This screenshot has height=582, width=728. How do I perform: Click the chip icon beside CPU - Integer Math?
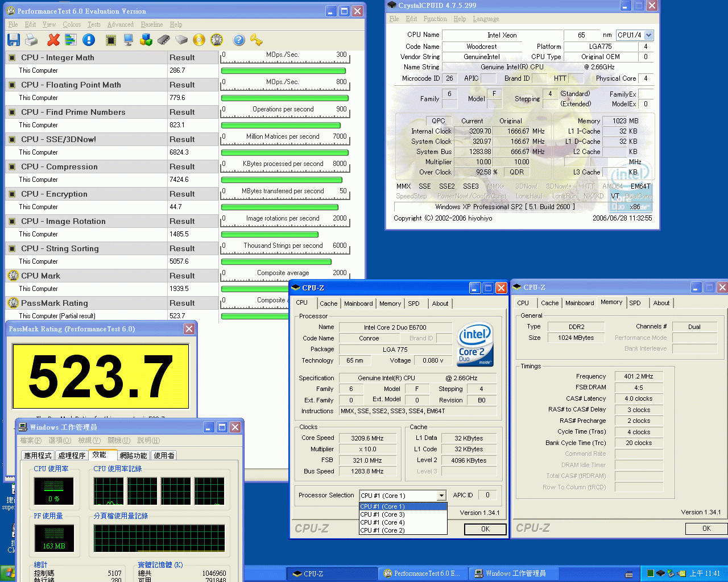point(13,57)
